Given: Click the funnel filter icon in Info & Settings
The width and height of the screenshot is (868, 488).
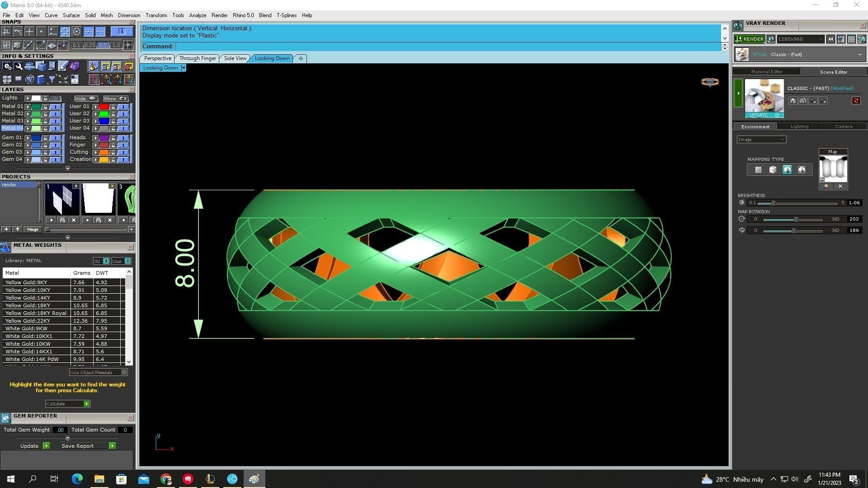Looking at the screenshot, I should tap(52, 80).
